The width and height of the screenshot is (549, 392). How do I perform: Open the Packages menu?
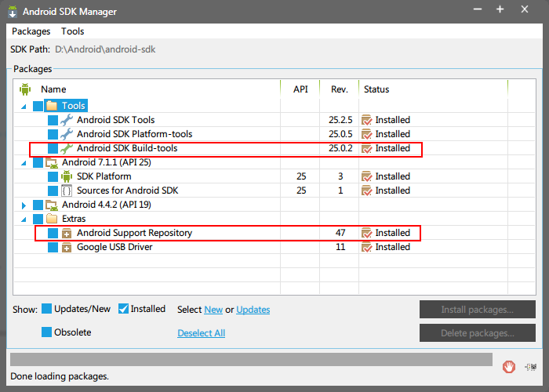[31, 31]
